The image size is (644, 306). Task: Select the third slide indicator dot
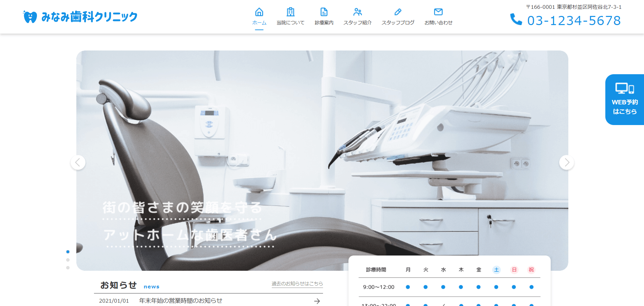[x=68, y=268]
